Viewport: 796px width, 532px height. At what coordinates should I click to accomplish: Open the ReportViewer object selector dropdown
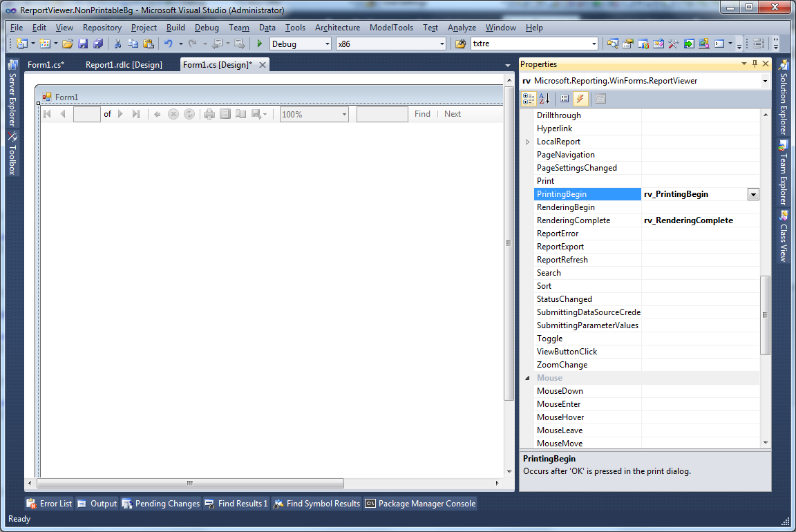click(764, 81)
